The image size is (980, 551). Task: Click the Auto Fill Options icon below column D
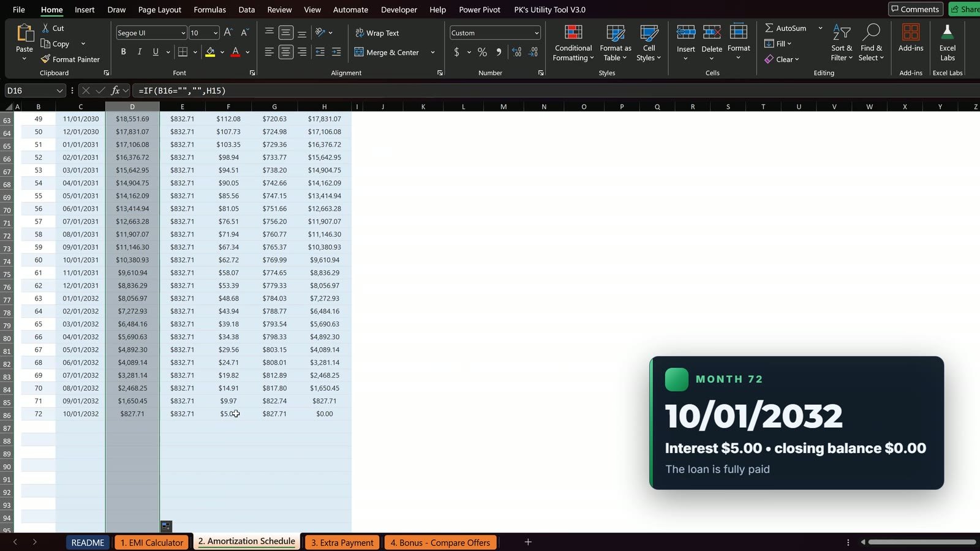(x=166, y=526)
